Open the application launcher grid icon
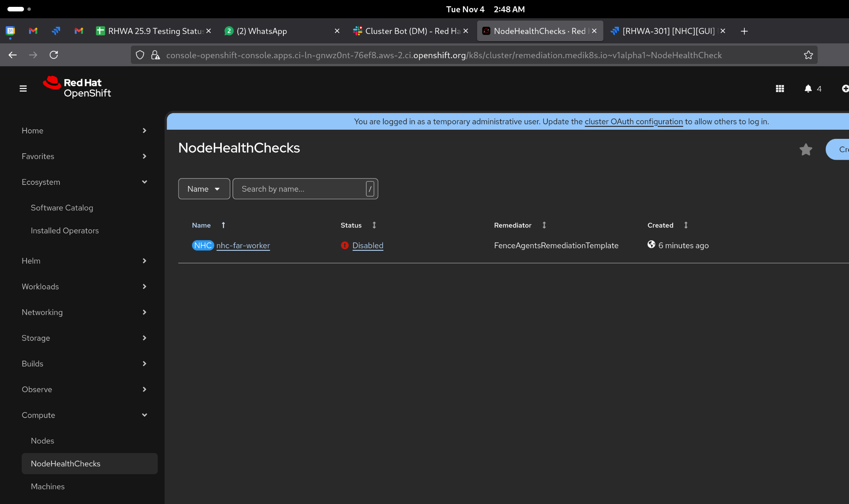The width and height of the screenshot is (849, 504). tap(780, 89)
